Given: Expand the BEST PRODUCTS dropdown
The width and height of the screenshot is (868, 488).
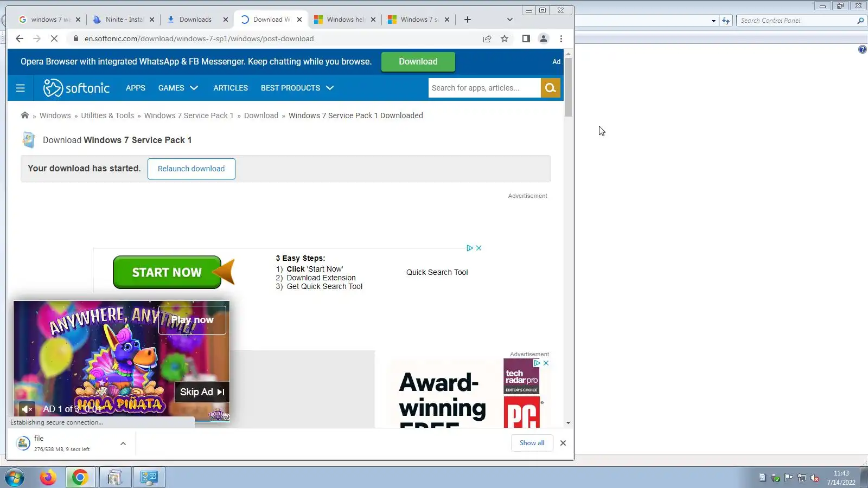Looking at the screenshot, I should [x=297, y=88].
